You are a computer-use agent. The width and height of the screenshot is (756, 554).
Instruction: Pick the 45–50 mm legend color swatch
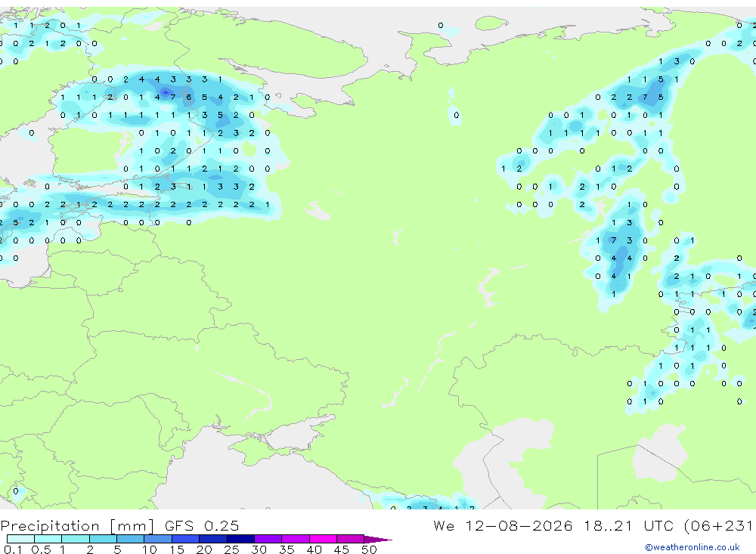pos(351,539)
